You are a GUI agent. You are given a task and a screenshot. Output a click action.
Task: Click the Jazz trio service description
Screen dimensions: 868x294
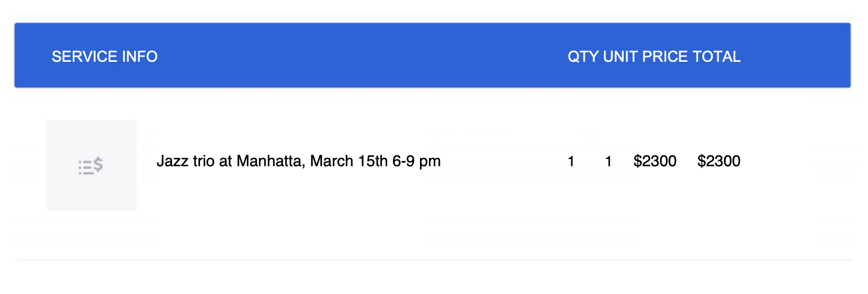point(298,161)
